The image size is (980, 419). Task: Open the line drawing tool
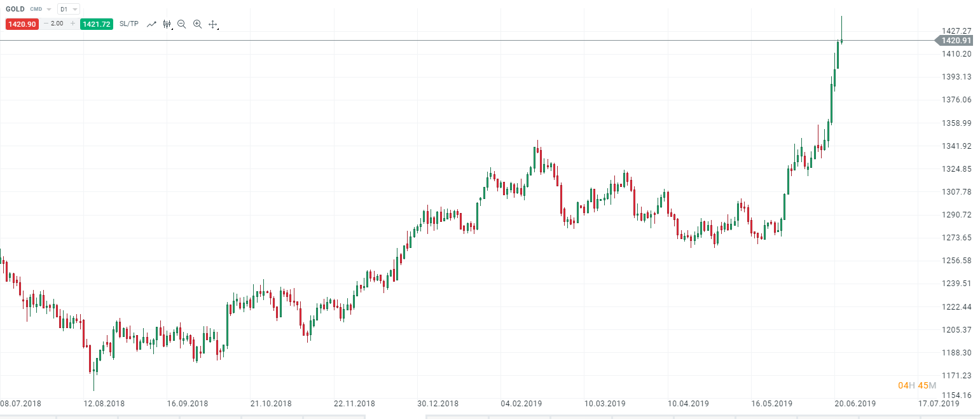(x=151, y=24)
